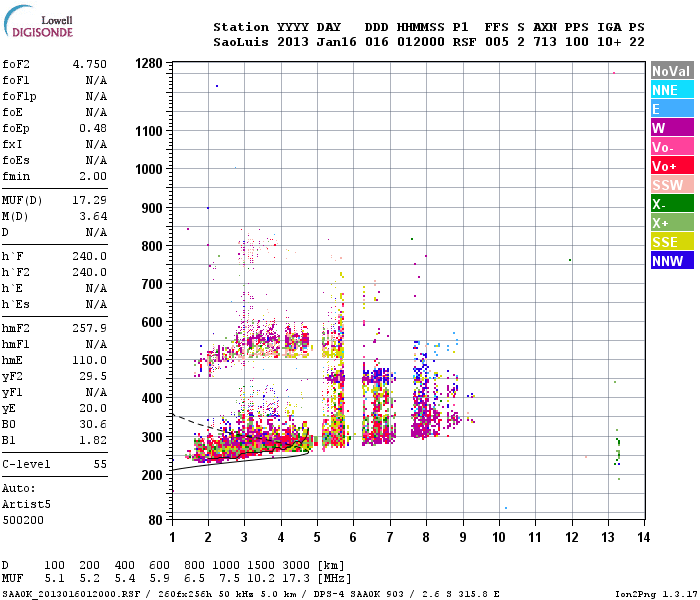Viewport: 700px width, 600px height.
Task: Click the 1000 km height axis label
Action: [x=149, y=170]
